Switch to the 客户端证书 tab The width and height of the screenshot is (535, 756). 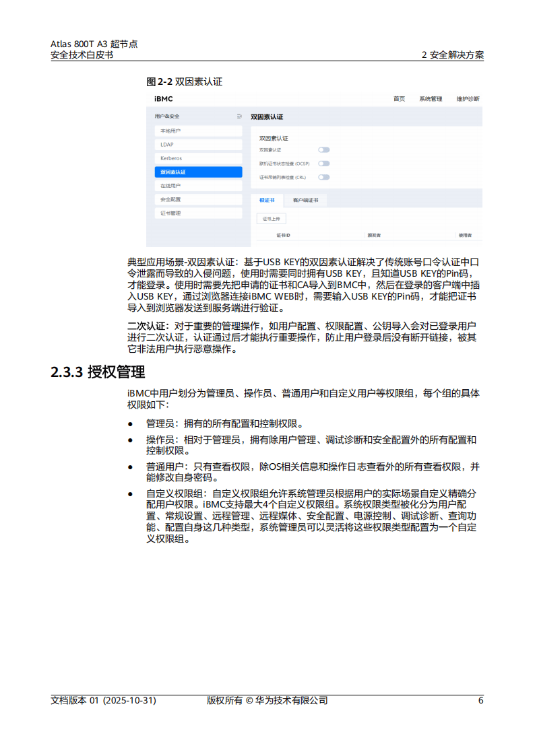click(x=305, y=200)
